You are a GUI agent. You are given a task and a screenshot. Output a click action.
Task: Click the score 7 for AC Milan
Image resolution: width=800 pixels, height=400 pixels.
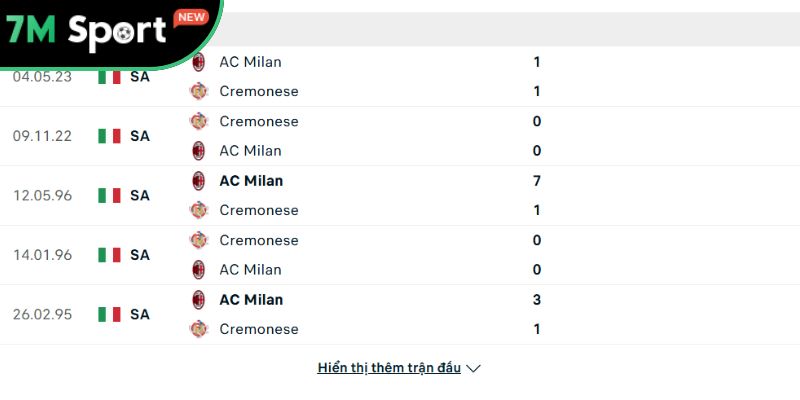coord(537,181)
